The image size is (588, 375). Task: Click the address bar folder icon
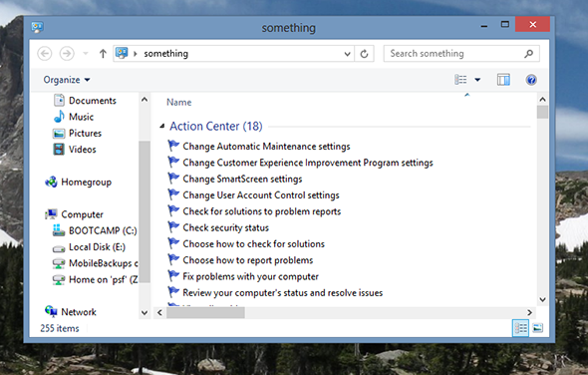122,53
